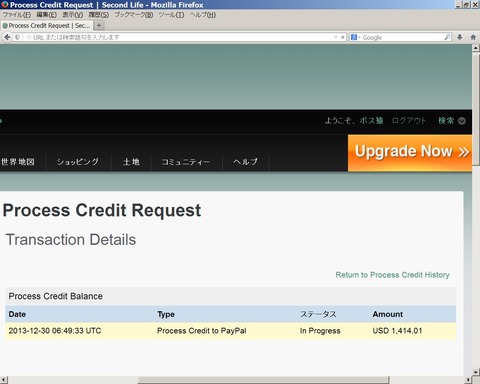
Task: Click Return to Process Credit History link
Action: click(392, 275)
